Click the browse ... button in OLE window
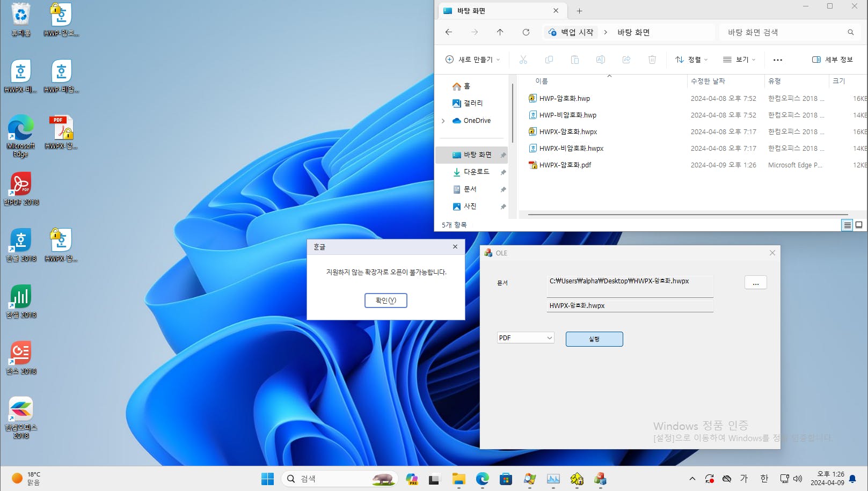The image size is (868, 491). [x=756, y=282]
